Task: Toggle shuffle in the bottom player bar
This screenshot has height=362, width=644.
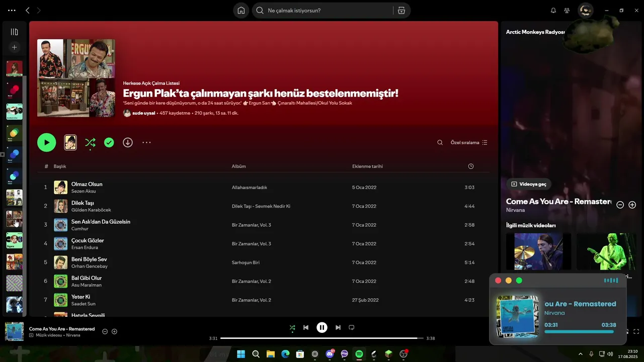Action: 292,327
